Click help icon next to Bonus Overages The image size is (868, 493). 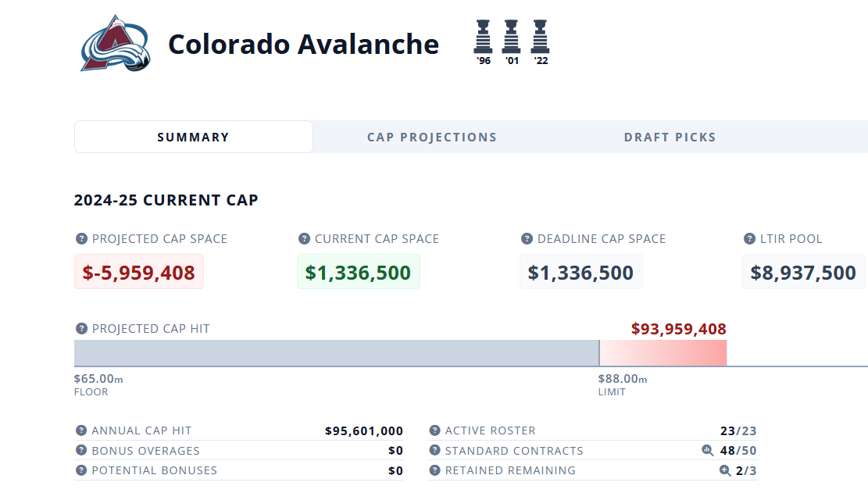click(80, 450)
